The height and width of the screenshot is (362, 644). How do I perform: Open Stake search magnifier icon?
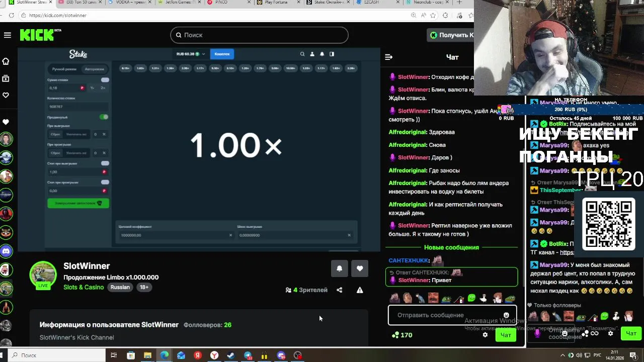(302, 54)
